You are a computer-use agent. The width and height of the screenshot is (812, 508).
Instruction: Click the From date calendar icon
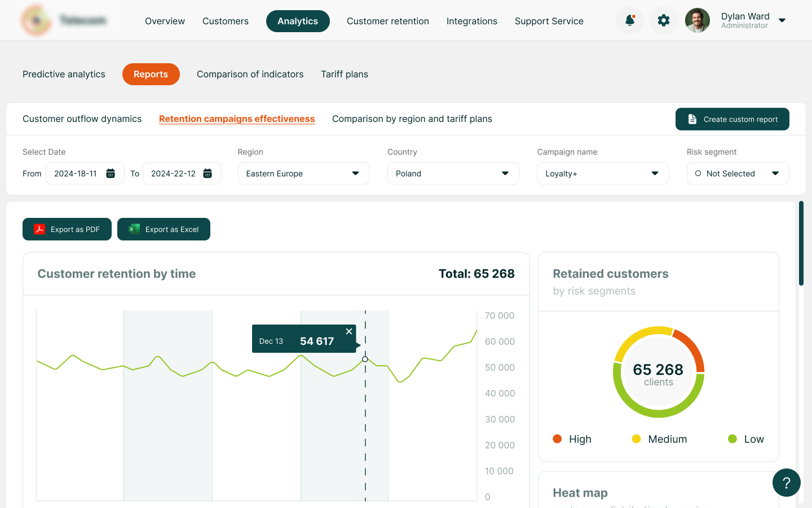point(111,173)
